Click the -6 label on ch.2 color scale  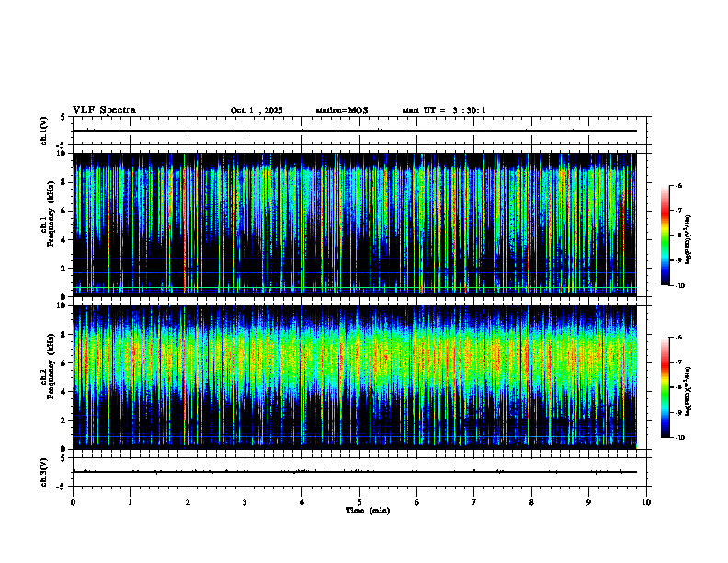coord(679,338)
